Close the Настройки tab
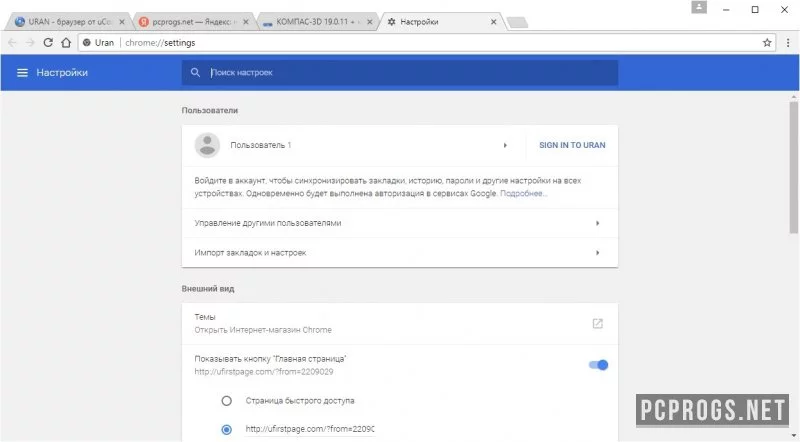 pos(493,22)
